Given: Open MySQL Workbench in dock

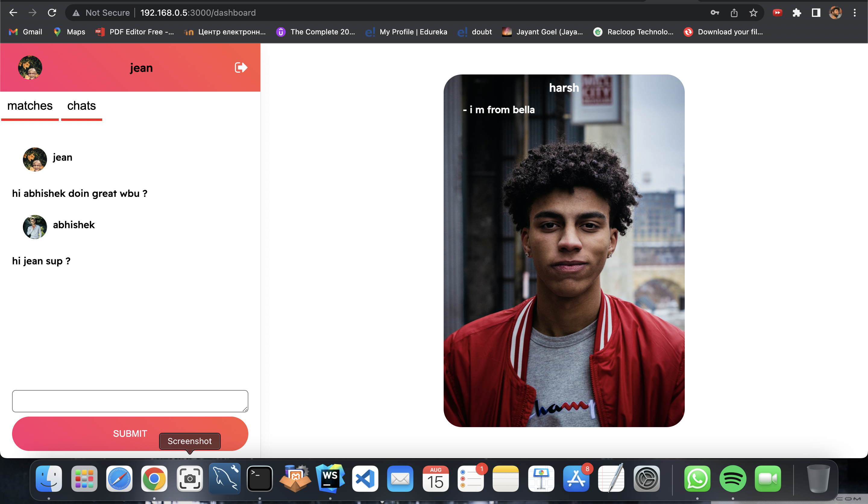Looking at the screenshot, I should (225, 478).
